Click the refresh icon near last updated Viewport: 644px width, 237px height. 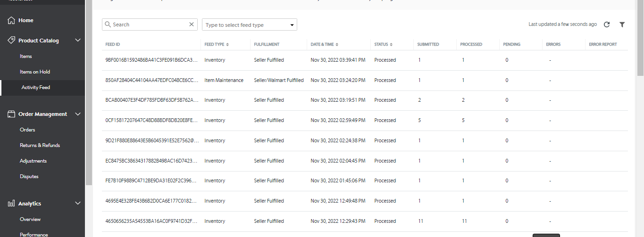pyautogui.click(x=607, y=25)
